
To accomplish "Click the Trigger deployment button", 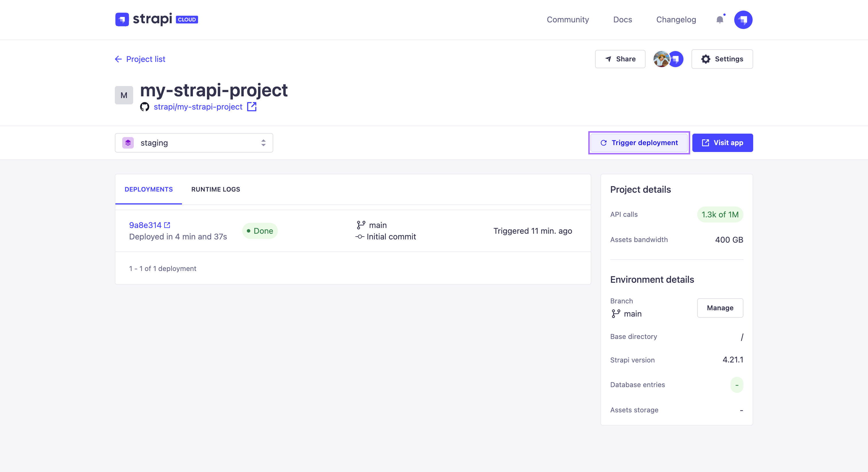I will (639, 143).
